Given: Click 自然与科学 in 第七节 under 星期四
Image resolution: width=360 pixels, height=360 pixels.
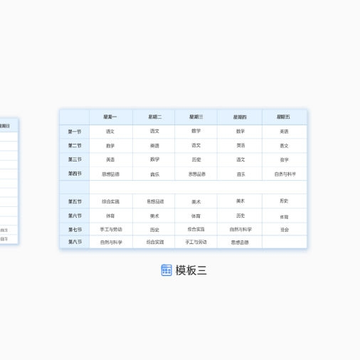Looking at the screenshot, I should [241, 230].
